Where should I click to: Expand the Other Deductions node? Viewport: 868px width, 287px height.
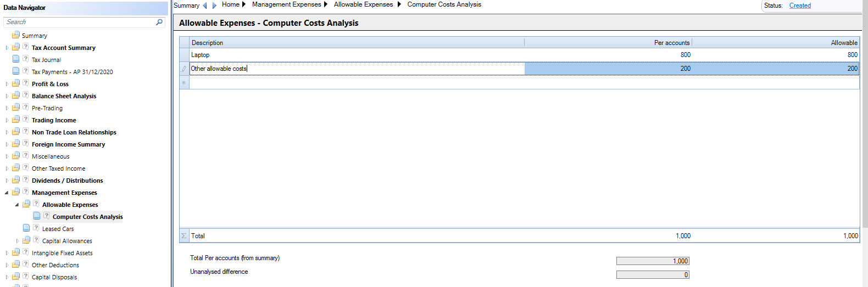pos(7,265)
